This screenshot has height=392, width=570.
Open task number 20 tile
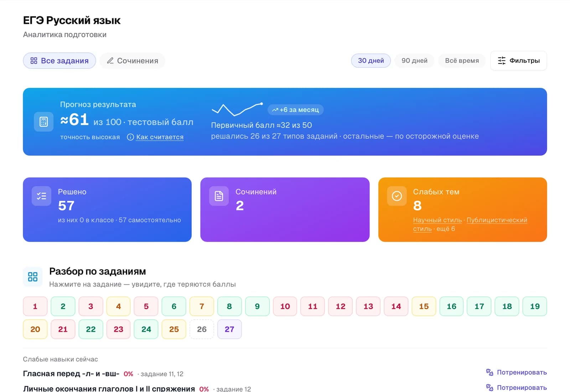[35, 329]
